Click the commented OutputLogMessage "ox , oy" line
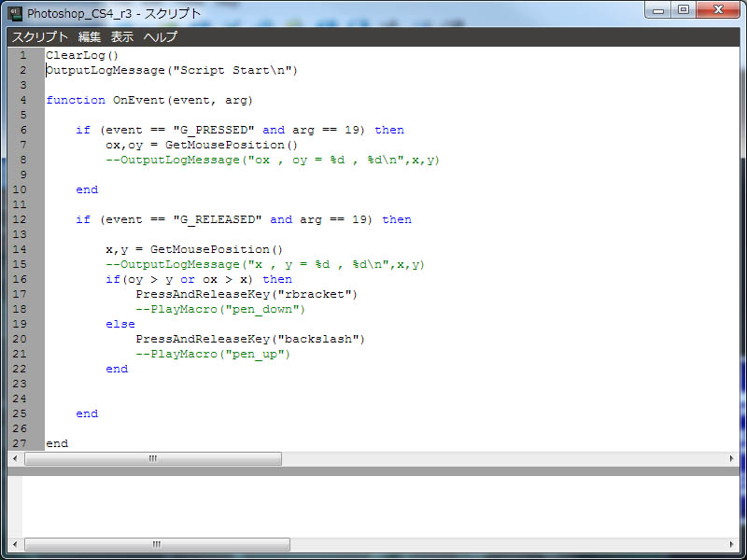This screenshot has width=747, height=560. 273,160
